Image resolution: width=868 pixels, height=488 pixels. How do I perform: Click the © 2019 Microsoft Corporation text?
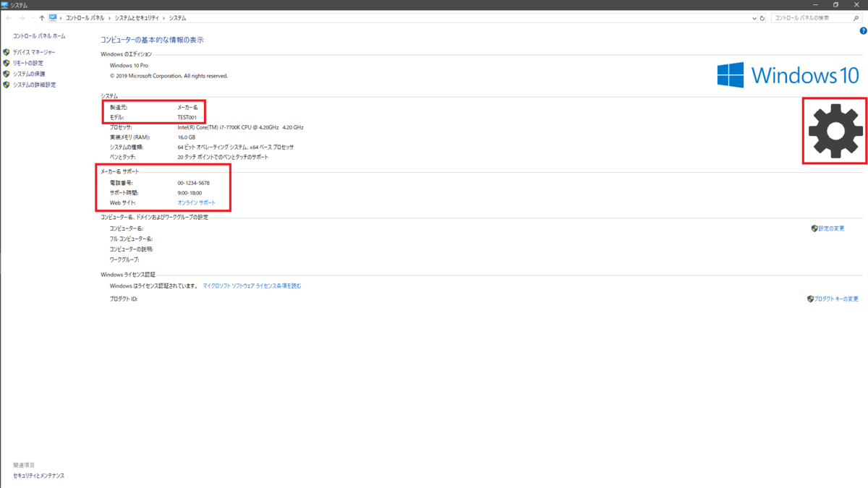click(169, 76)
